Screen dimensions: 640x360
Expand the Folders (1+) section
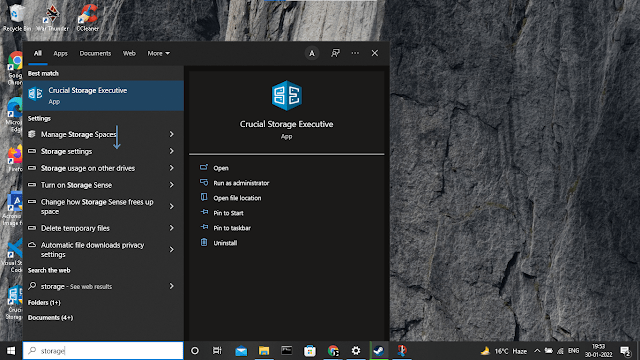[44, 302]
